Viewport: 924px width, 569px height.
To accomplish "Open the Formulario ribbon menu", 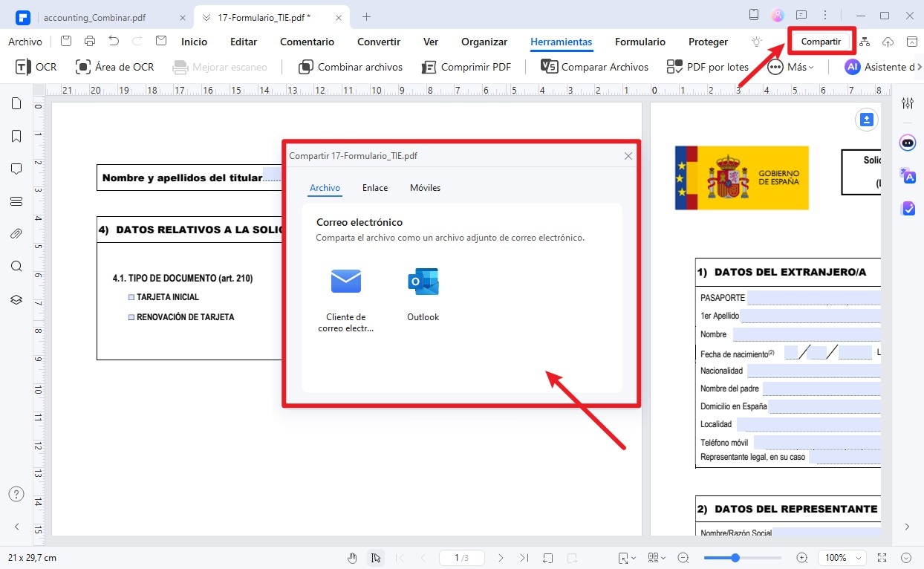I will tap(640, 42).
